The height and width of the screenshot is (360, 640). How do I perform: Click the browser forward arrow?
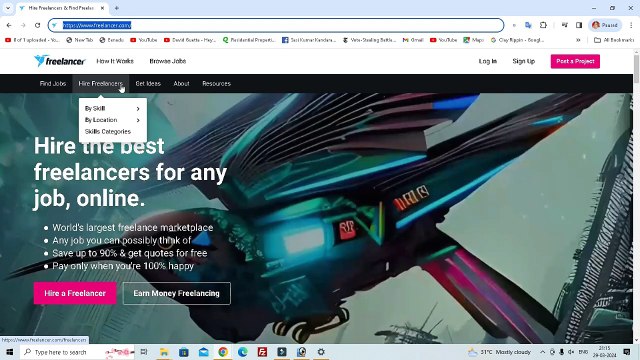[x=23, y=25]
